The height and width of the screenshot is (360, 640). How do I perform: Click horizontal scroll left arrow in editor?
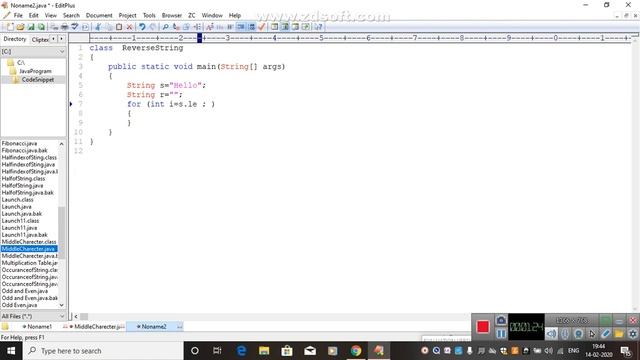point(76,316)
